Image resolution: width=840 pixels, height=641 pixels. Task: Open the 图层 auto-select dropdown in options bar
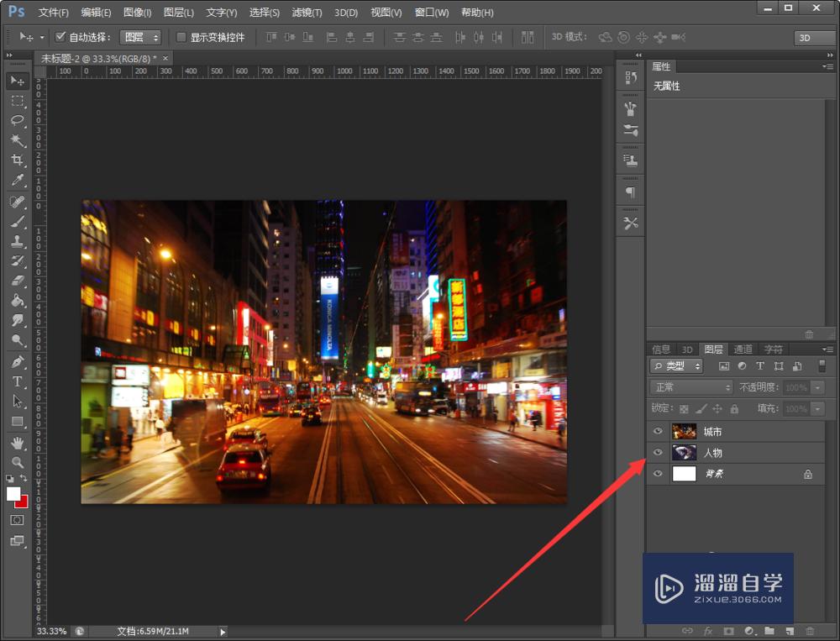(x=139, y=37)
